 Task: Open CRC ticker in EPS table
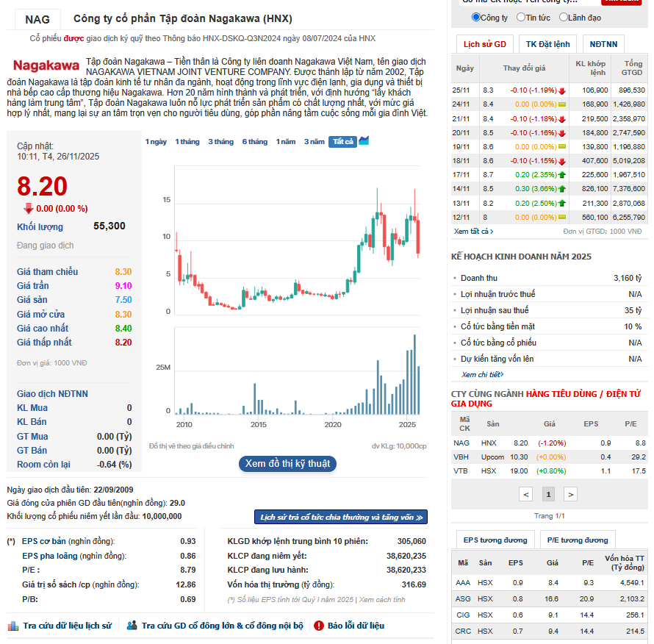pos(463,632)
